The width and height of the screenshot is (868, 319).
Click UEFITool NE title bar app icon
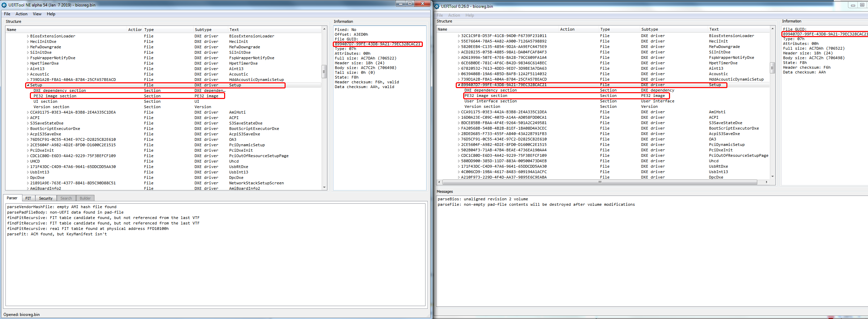coord(4,5)
